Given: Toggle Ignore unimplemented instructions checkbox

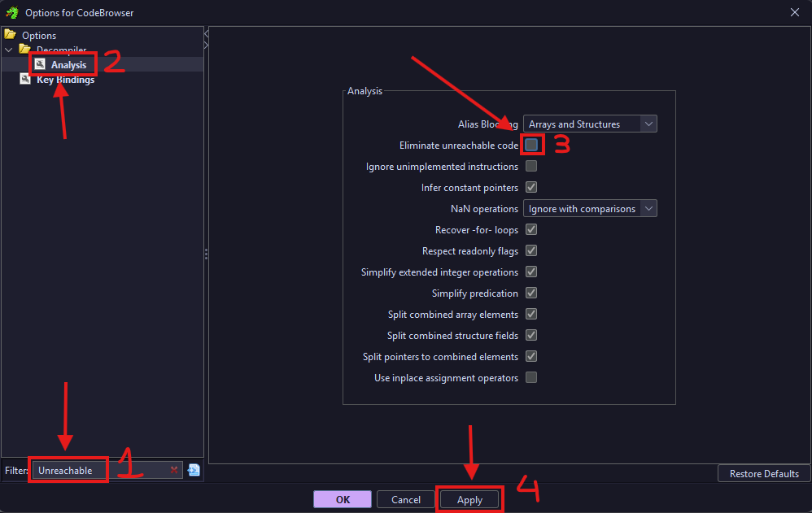Looking at the screenshot, I should pos(531,166).
